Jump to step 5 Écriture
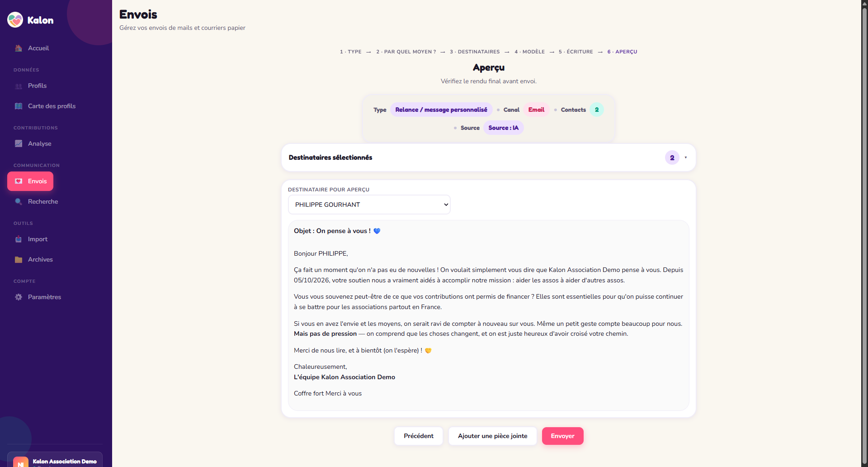This screenshot has width=868, height=467. pos(576,52)
